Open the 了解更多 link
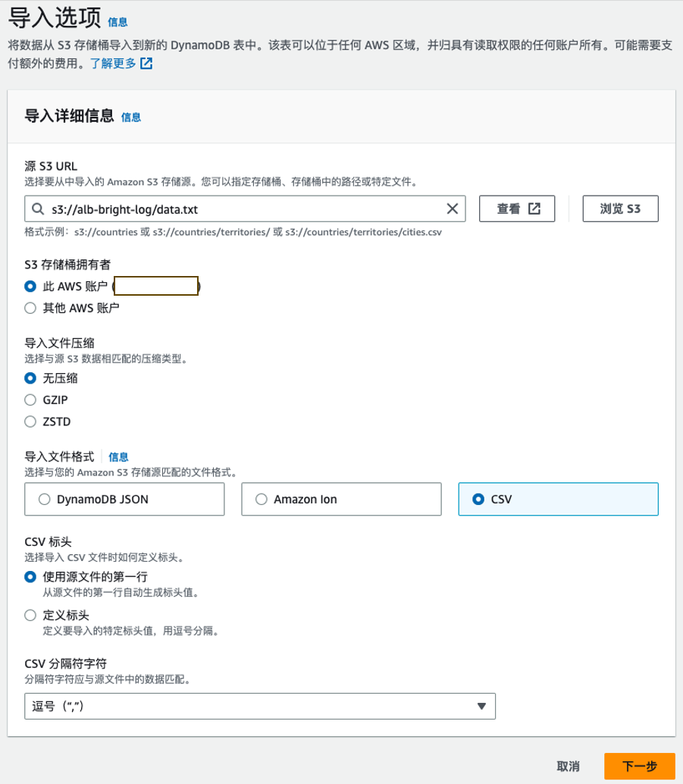Viewport: 683px width, 784px height. [114, 64]
